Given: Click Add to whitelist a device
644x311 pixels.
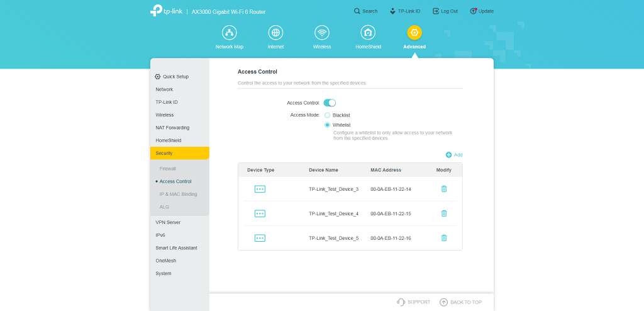Looking at the screenshot, I should 454,155.
